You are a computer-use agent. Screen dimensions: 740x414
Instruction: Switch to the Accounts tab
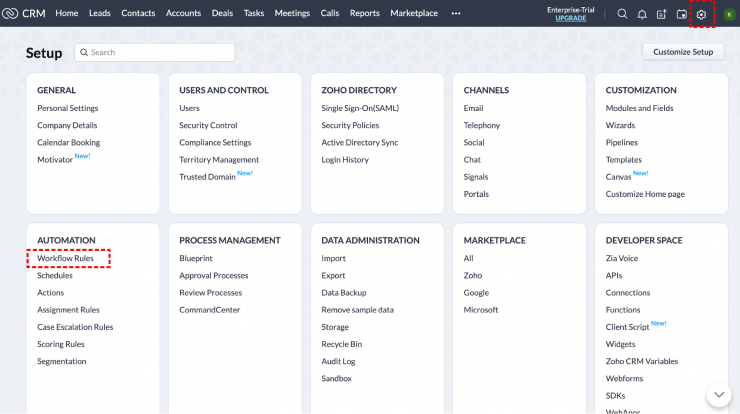183,13
